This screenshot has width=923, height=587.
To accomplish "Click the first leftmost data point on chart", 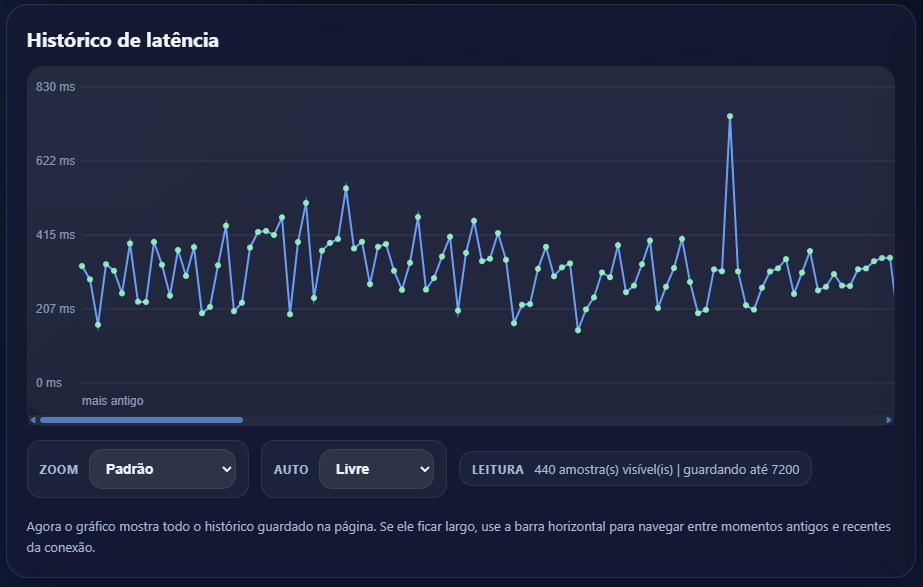I will 82,266.
